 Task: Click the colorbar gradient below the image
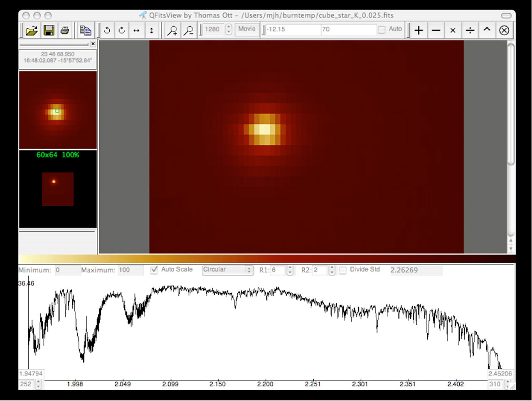266,258
